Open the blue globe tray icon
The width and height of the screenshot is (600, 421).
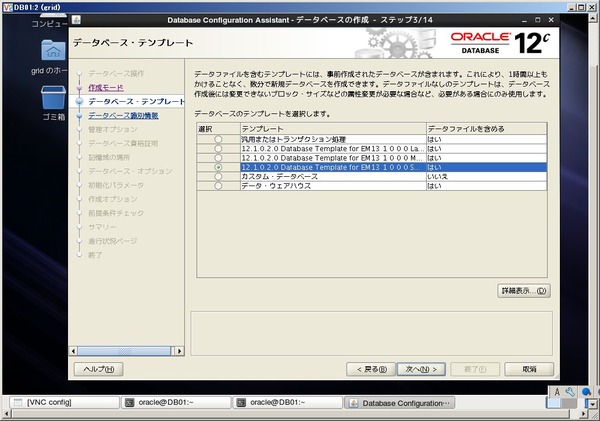click(586, 392)
